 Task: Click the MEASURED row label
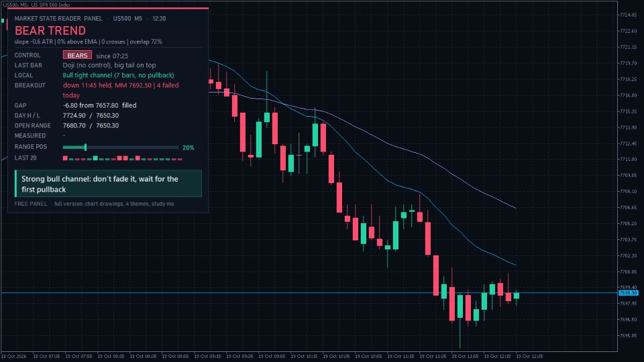tap(30, 136)
